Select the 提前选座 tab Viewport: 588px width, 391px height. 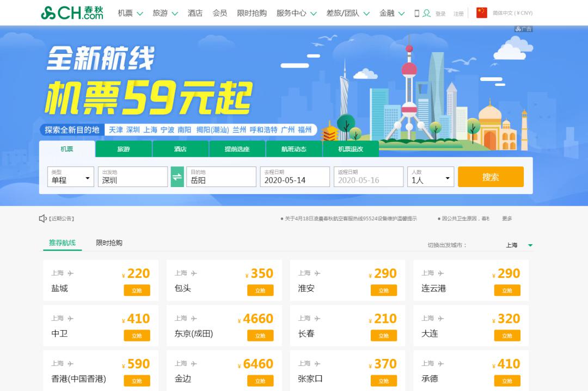coord(237,149)
